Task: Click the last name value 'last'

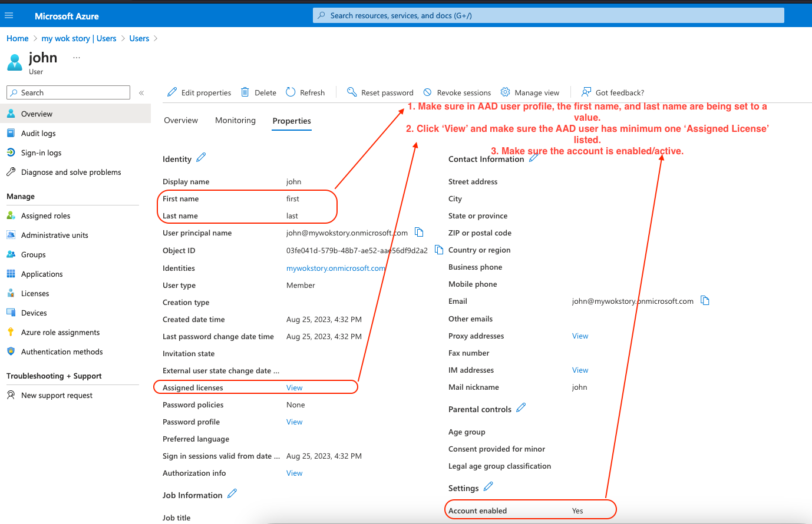Action: (x=292, y=215)
